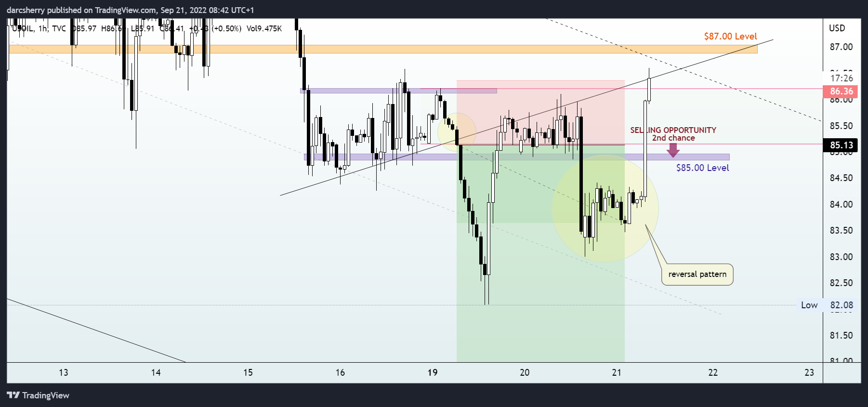Click the 87.00 price axis label

[x=841, y=47]
